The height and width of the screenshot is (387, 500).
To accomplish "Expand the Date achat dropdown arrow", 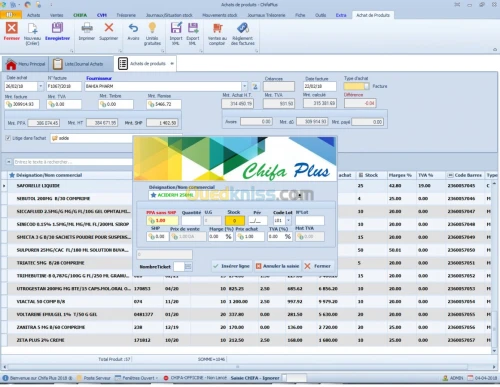I will click(x=41, y=86).
